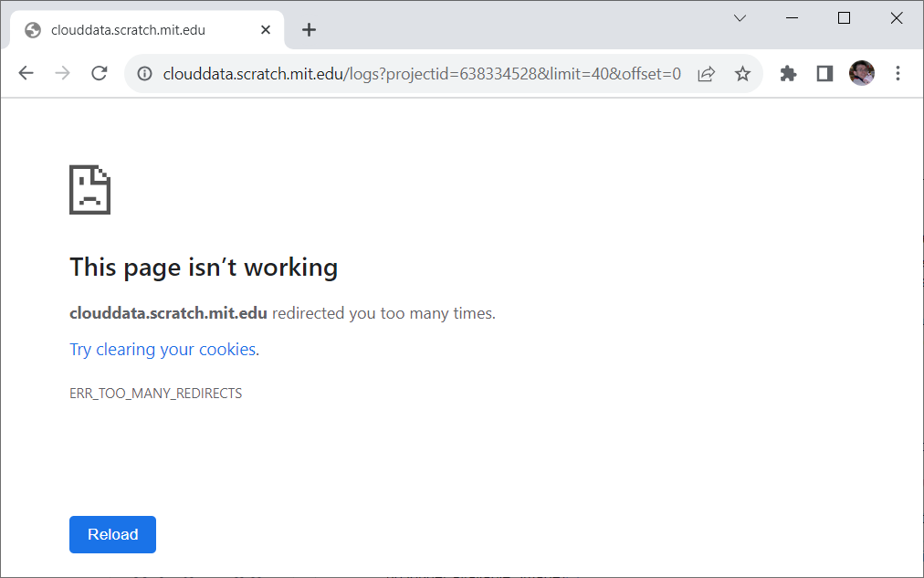924x578 pixels.
Task: Click the sad page error icon
Action: (89, 190)
